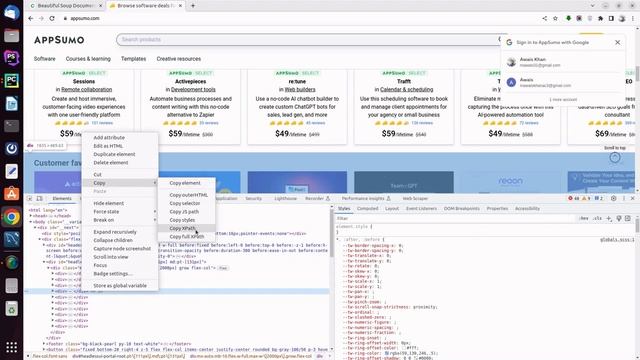The height and width of the screenshot is (360, 640).
Task: Open Terminal from the dock
Action: coord(11,126)
